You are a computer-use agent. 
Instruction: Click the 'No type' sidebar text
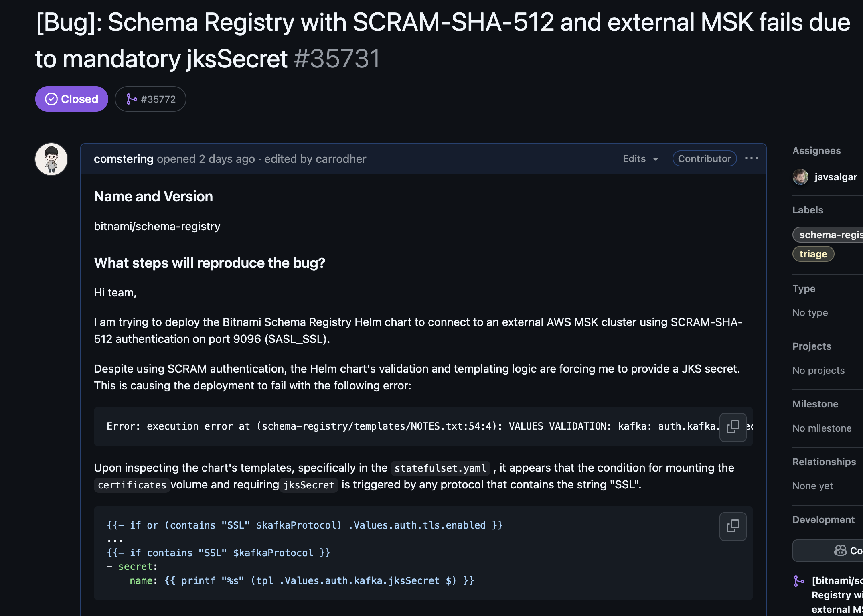coord(810,312)
